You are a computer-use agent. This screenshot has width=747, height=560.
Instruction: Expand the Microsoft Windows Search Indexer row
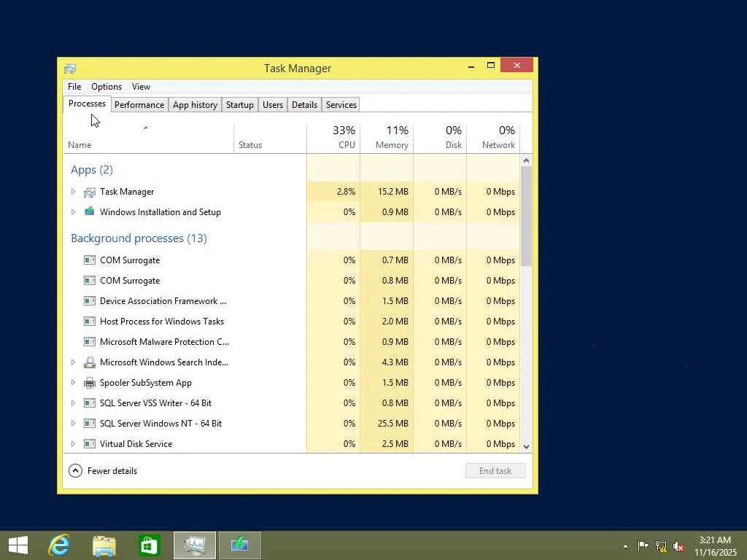point(73,362)
